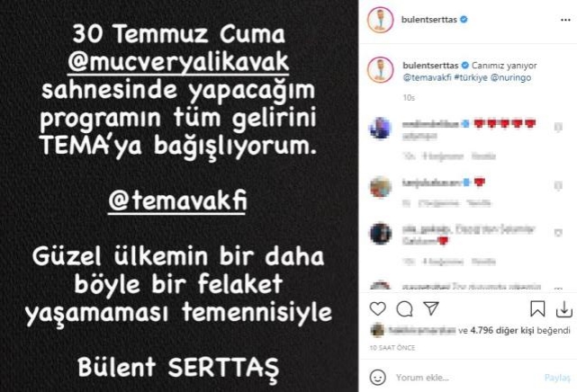Open the bulentserttas username in header

click(429, 20)
